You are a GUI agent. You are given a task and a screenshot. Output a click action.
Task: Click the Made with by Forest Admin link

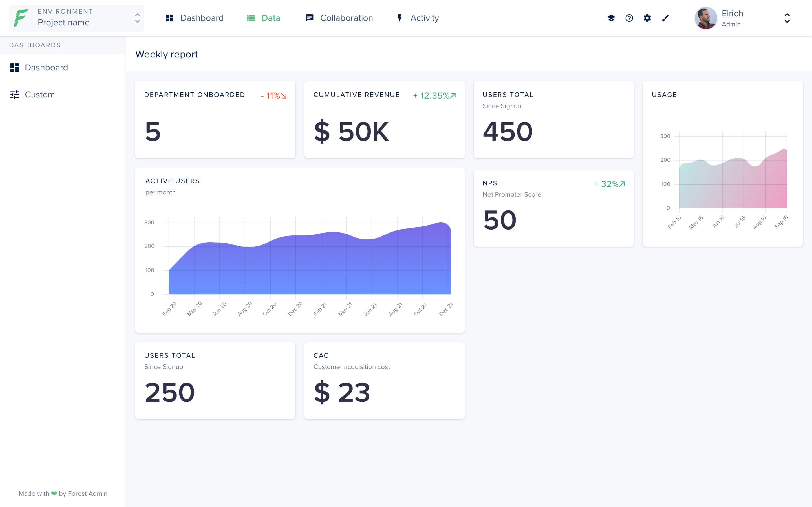pyautogui.click(x=63, y=493)
